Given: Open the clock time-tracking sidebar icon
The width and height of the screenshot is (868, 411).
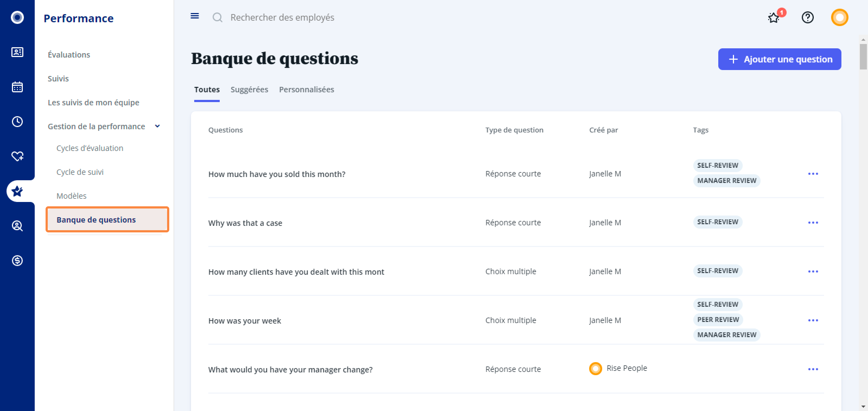Looking at the screenshot, I should tap(17, 121).
